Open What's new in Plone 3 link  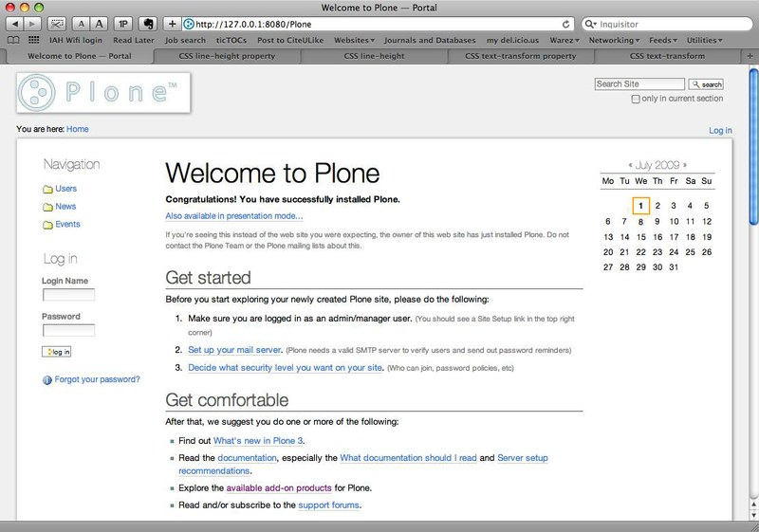tap(258, 441)
